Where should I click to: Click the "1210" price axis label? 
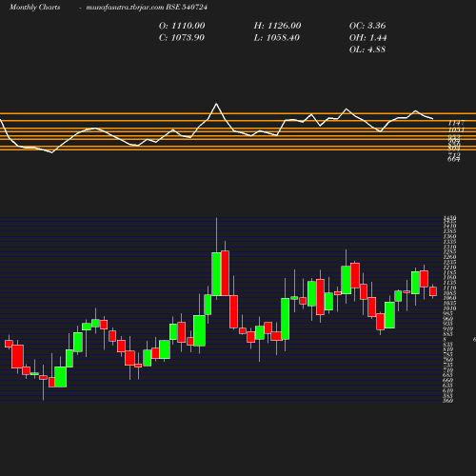tap(449, 268)
